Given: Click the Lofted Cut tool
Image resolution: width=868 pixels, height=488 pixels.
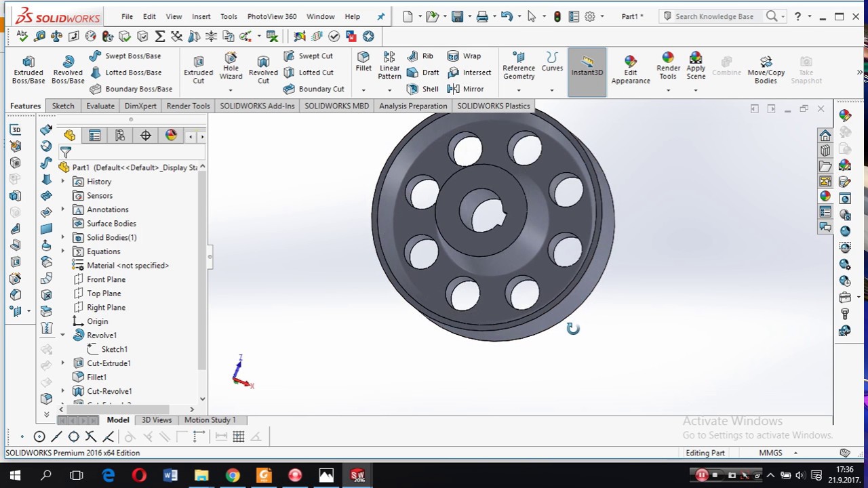Looking at the screenshot, I should tap(309, 73).
